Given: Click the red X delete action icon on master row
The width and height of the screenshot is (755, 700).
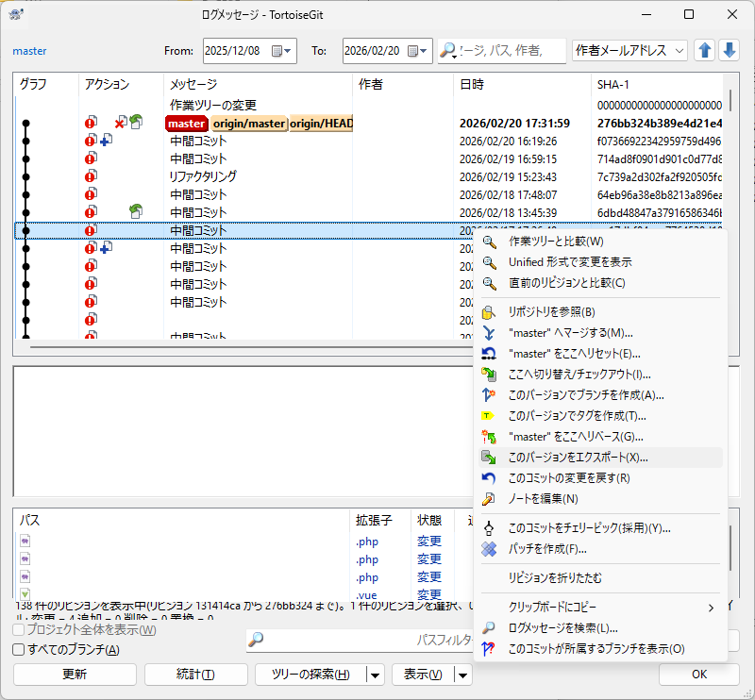Looking at the screenshot, I should click(x=119, y=124).
